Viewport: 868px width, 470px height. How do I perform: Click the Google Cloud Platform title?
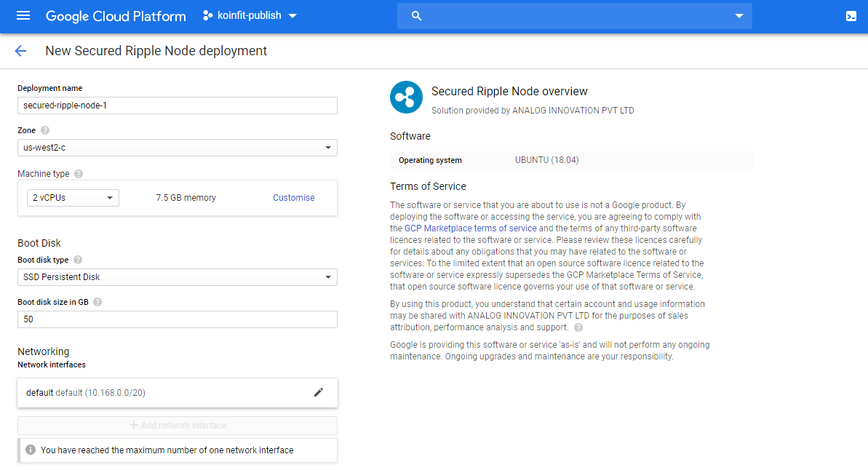[116, 16]
